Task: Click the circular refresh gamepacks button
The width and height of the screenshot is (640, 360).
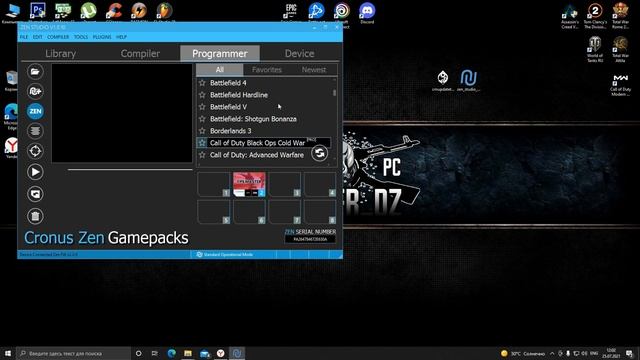Action: click(319, 153)
